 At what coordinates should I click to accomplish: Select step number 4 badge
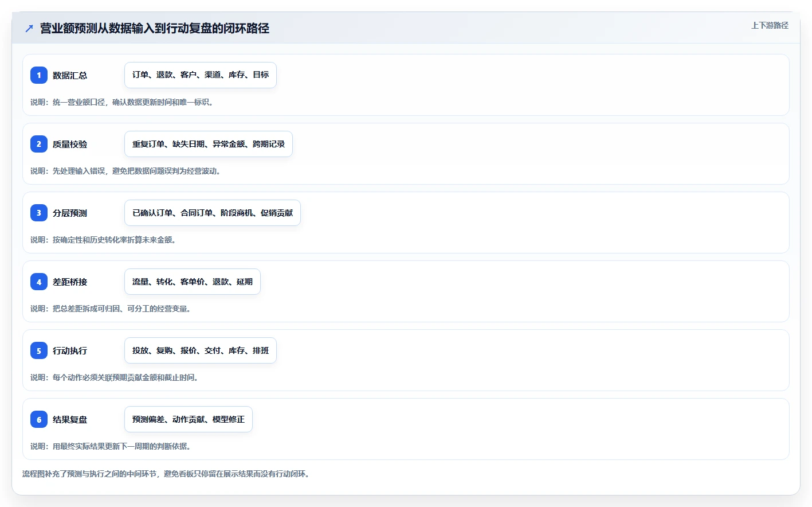(39, 282)
